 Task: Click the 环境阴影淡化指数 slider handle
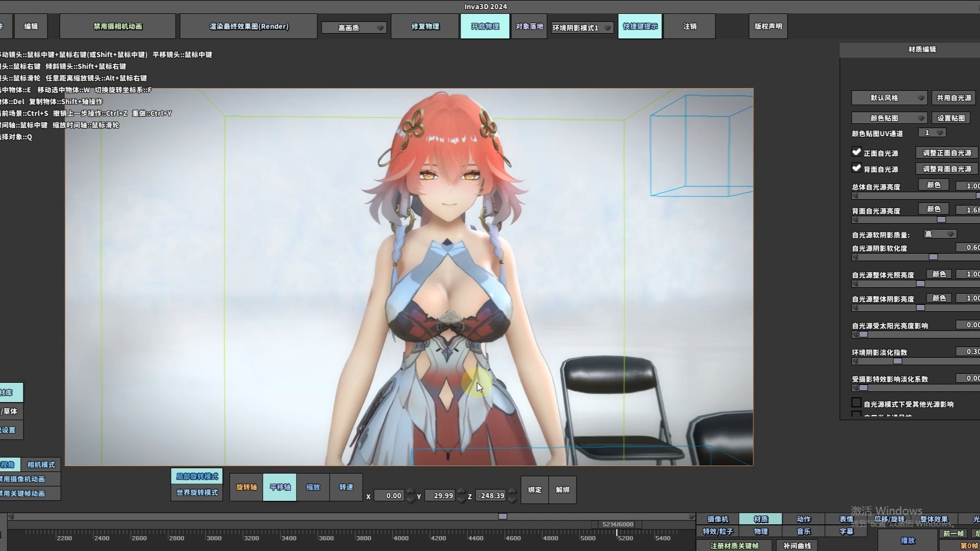[897, 361]
